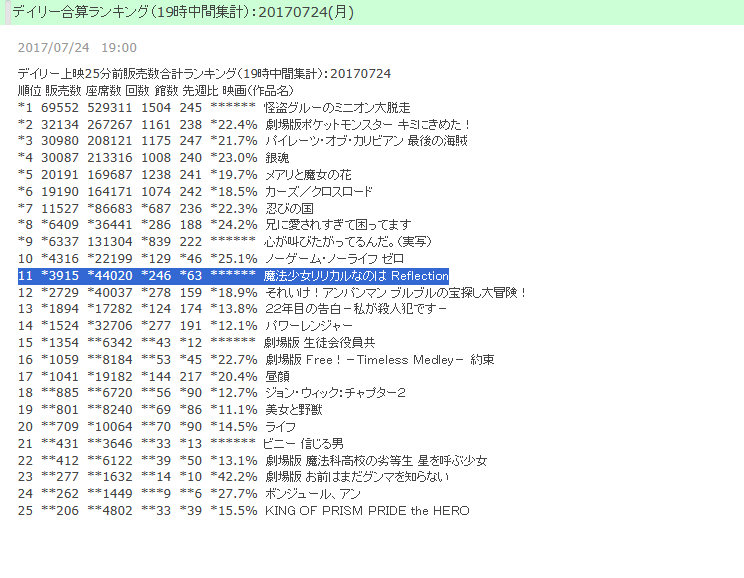Viewport: 744px width, 578px height.
Task: Select movie title メアリと魔女の花
Action: pyautogui.click(x=308, y=175)
